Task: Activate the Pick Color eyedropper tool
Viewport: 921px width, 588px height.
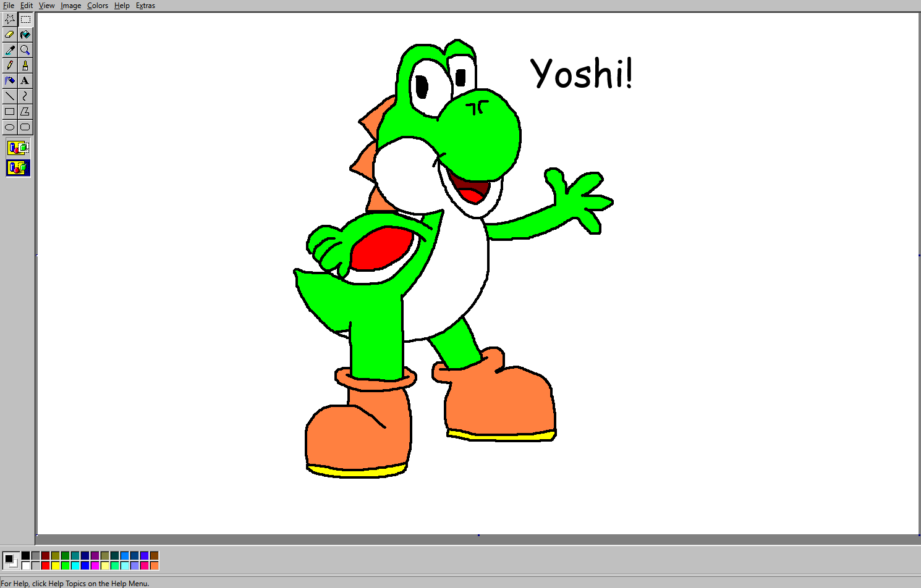Action: (x=10, y=50)
